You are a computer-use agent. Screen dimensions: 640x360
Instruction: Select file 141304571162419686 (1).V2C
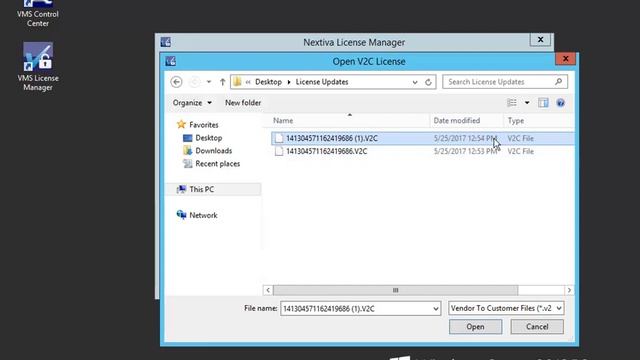tap(422, 138)
